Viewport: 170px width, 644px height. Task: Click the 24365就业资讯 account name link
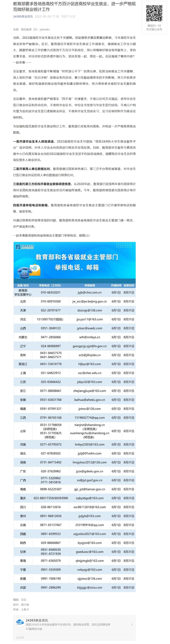23,16
